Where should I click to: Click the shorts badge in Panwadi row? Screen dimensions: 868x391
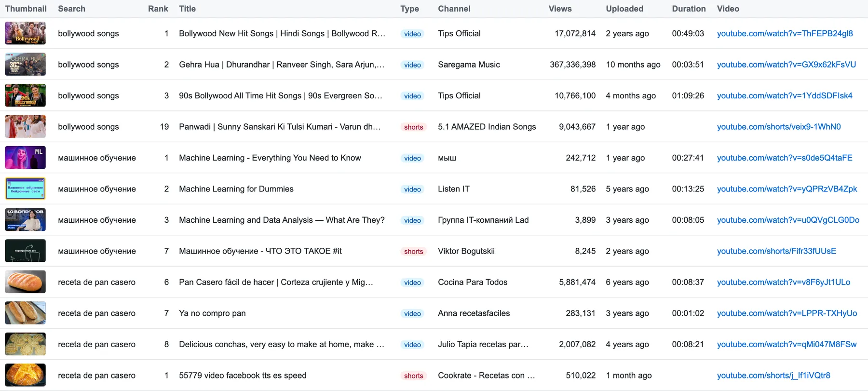pyautogui.click(x=413, y=127)
